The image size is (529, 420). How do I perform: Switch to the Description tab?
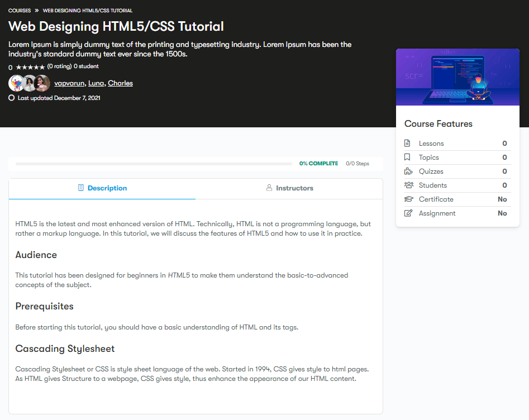coord(102,188)
